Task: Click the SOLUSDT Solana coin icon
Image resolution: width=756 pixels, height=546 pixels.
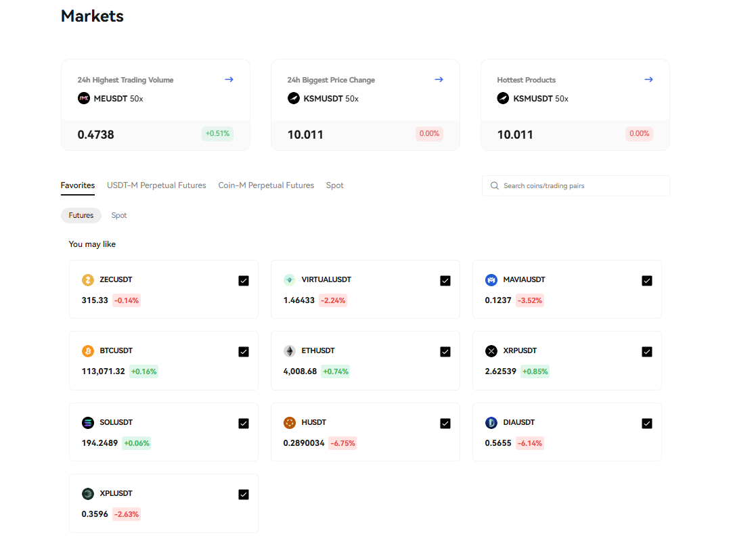Action: click(87, 422)
